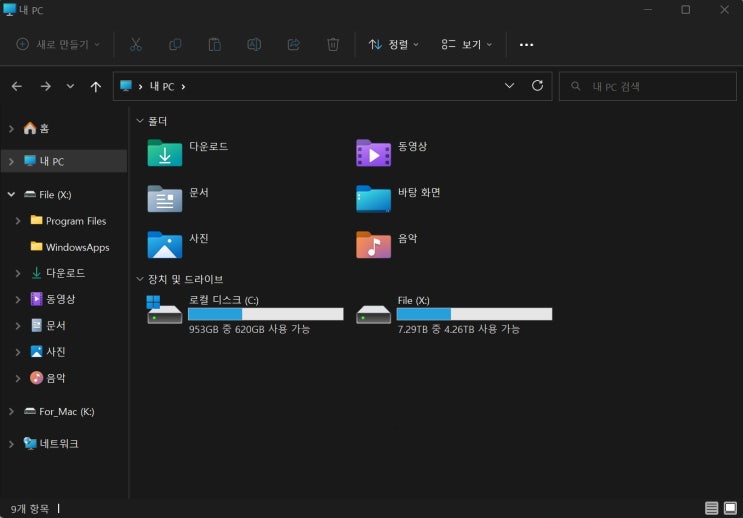The width and height of the screenshot is (743, 518).
Task: Open the 정렬 sort dropdown
Action: tap(393, 45)
